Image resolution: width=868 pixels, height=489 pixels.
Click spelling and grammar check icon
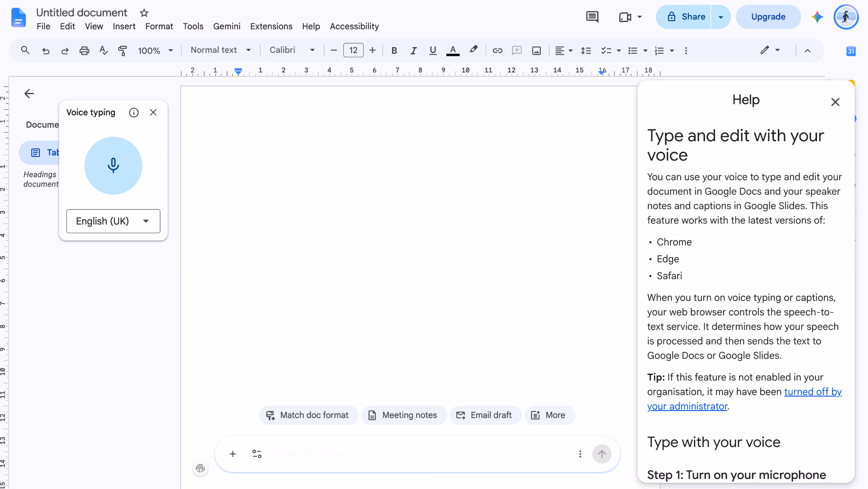click(103, 50)
